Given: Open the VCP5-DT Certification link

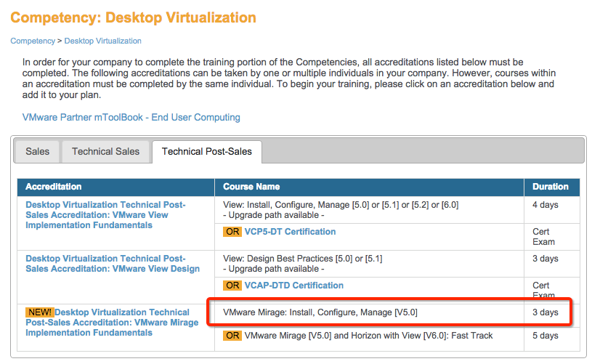Looking at the screenshot, I should tap(290, 232).
